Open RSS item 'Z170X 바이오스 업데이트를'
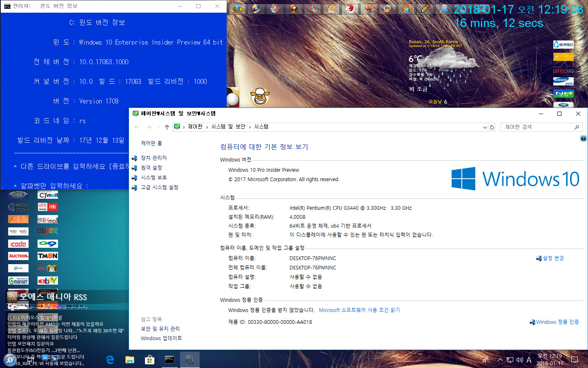588x368 pixels. click(x=35, y=317)
